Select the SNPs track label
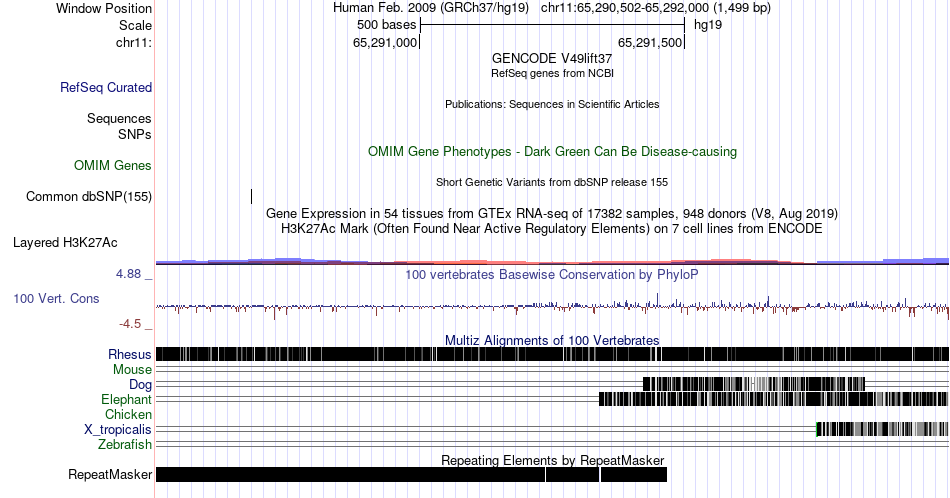 tap(135, 134)
